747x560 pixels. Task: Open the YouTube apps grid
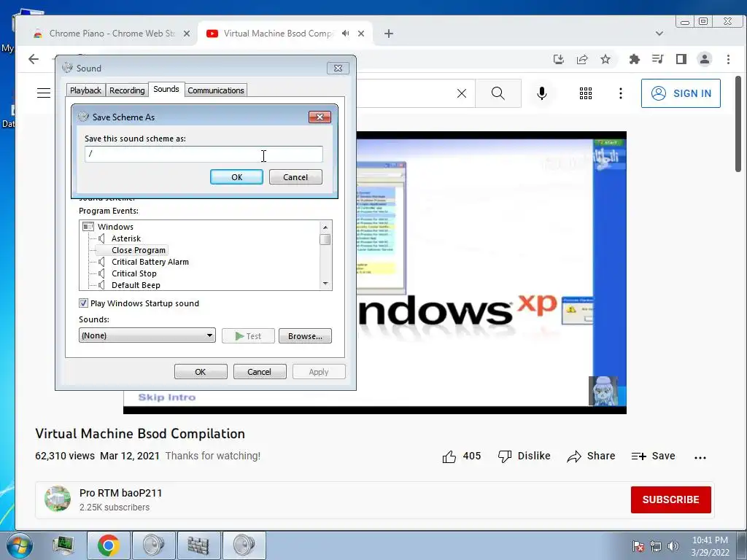point(586,93)
